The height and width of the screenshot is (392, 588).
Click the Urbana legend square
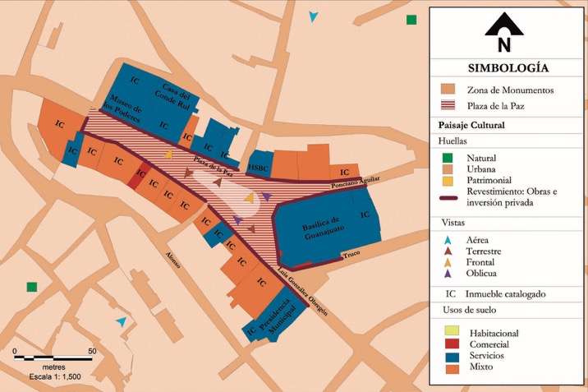[x=448, y=168]
